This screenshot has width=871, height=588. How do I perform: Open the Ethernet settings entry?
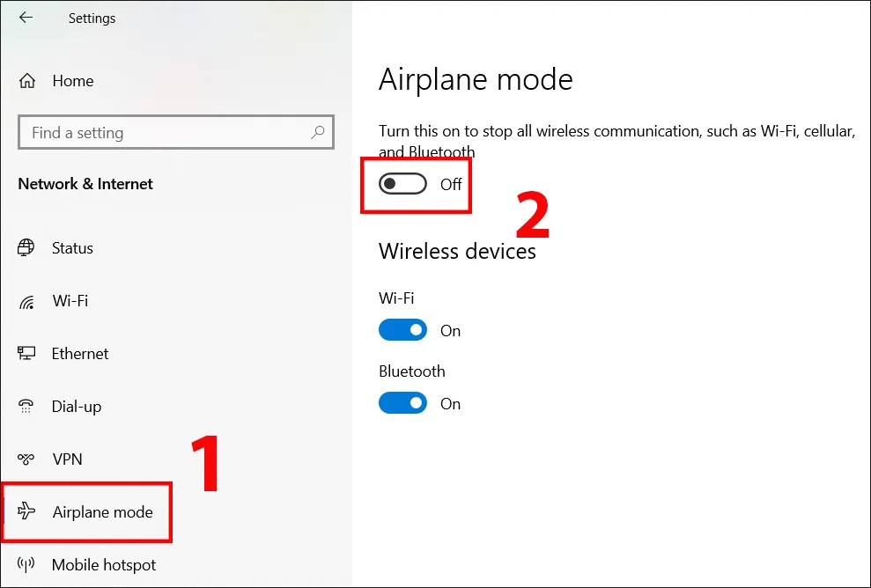pyautogui.click(x=80, y=354)
